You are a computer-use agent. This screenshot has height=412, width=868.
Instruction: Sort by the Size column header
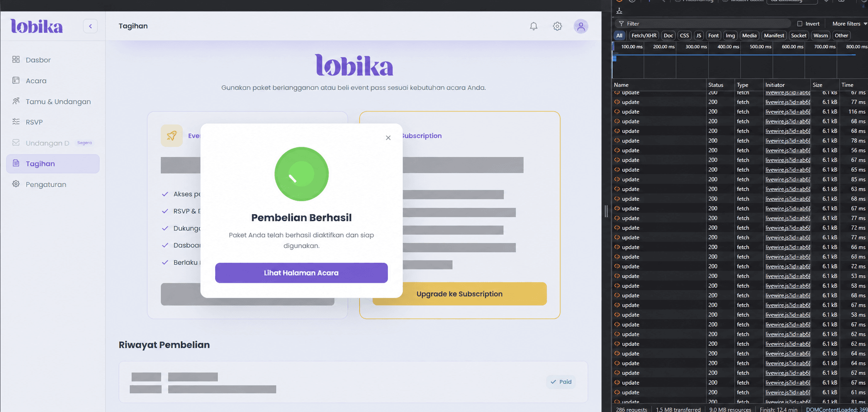[x=824, y=85]
